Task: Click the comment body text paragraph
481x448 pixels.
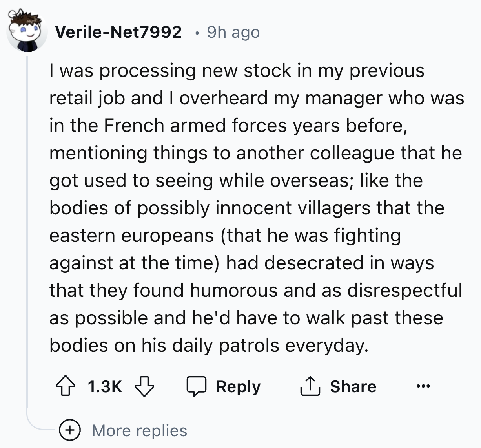Action: point(255,208)
